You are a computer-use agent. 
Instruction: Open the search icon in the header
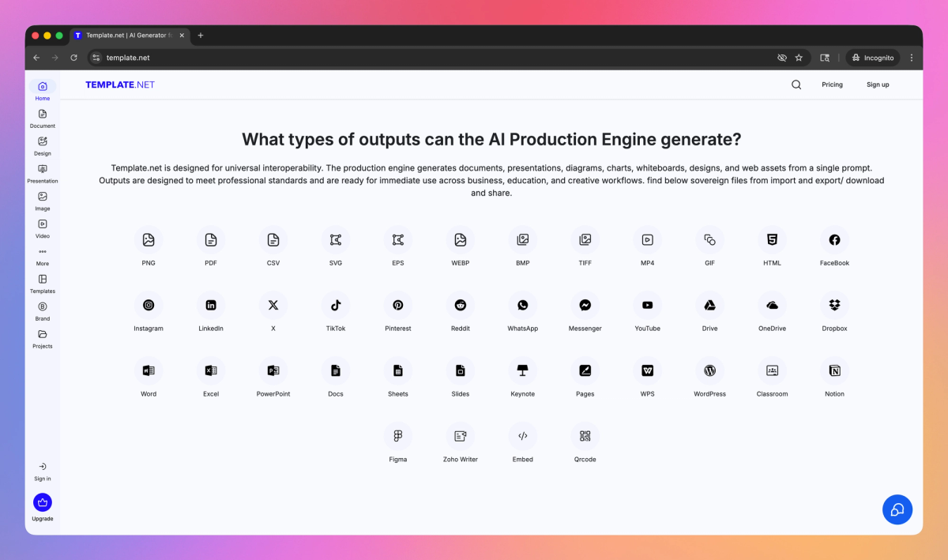(796, 84)
